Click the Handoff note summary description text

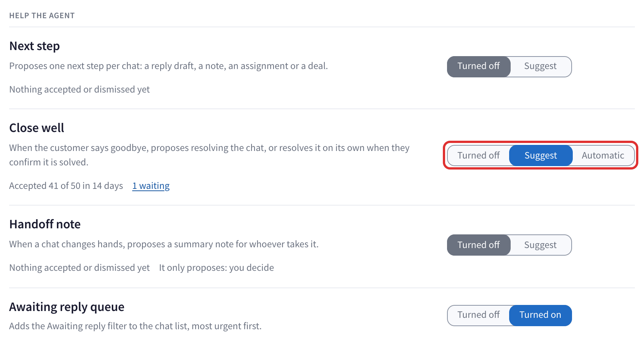click(164, 245)
